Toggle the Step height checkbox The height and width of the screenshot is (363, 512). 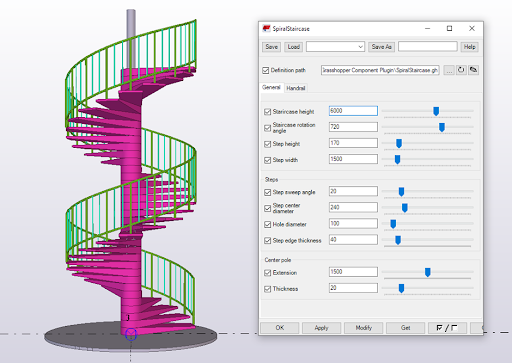pyautogui.click(x=267, y=144)
